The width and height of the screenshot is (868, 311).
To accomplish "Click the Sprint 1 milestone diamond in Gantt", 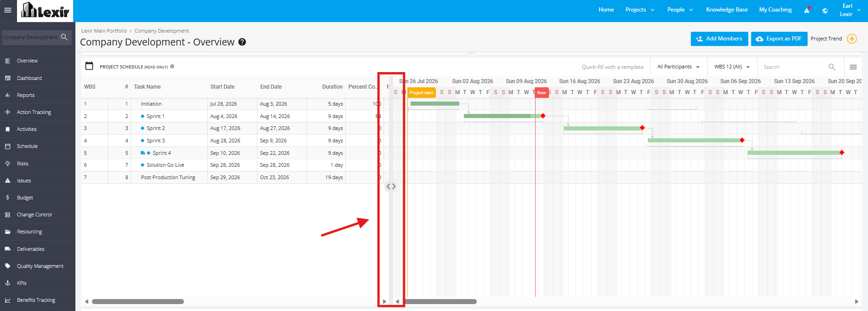I will tap(543, 116).
